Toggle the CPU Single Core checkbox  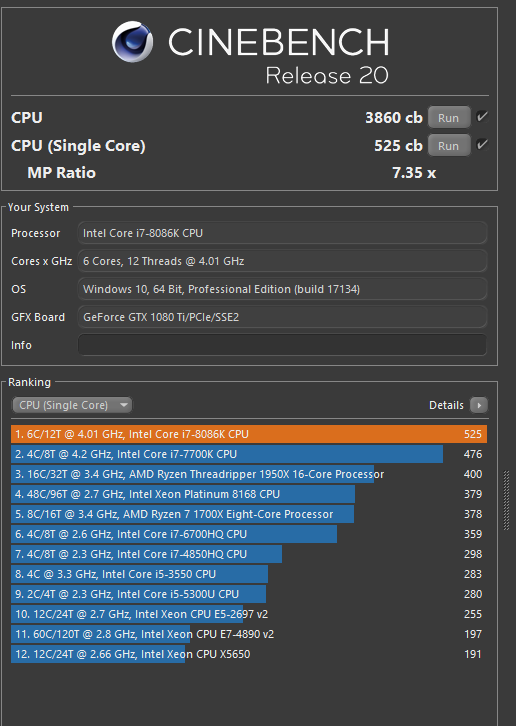point(482,144)
